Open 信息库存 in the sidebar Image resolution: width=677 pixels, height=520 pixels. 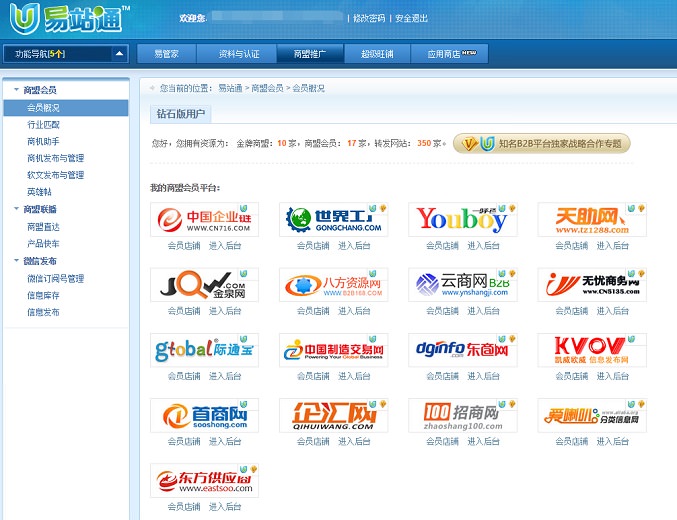tap(43, 295)
